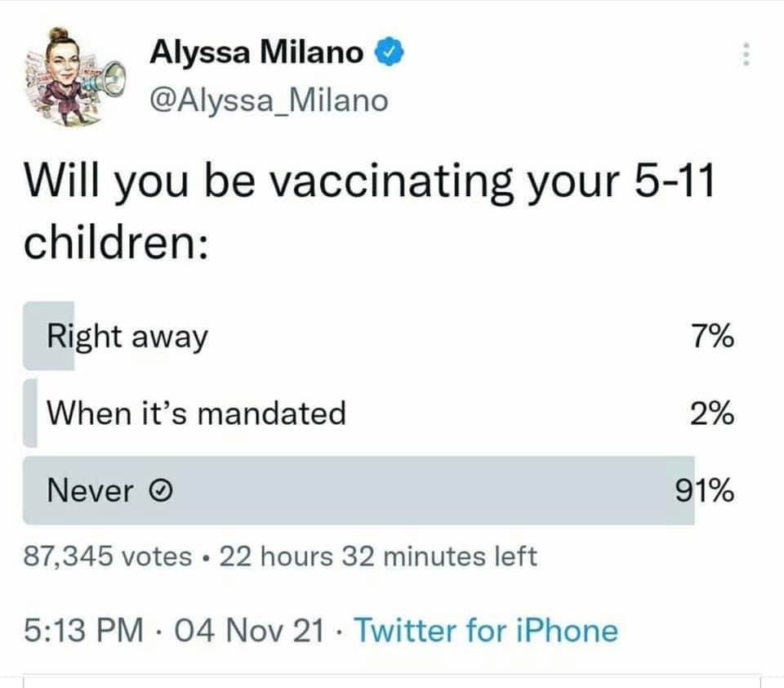
Task: Click the word "children:" in the tweet
Action: pyautogui.click(x=114, y=243)
